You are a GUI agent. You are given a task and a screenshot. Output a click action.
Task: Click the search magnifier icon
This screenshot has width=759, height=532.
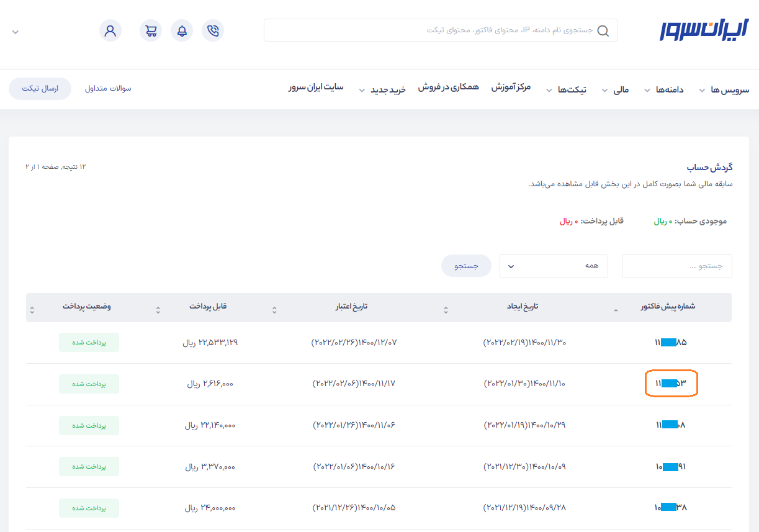603,30
